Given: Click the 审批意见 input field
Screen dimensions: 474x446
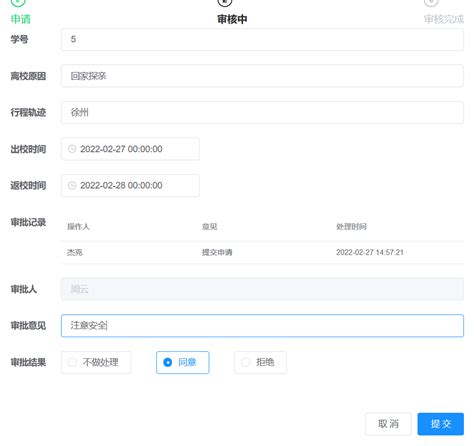Looking at the screenshot, I should (x=262, y=326).
